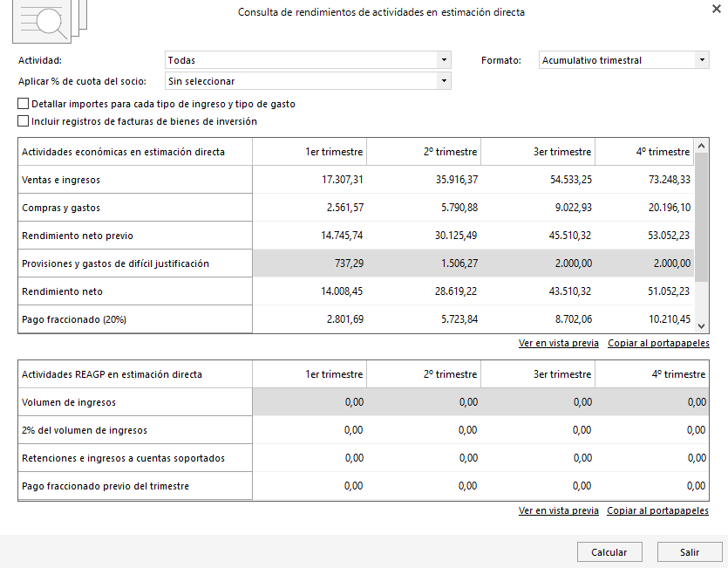
Task: Select the 2% del volumen de ingresos row
Action: pos(135,430)
